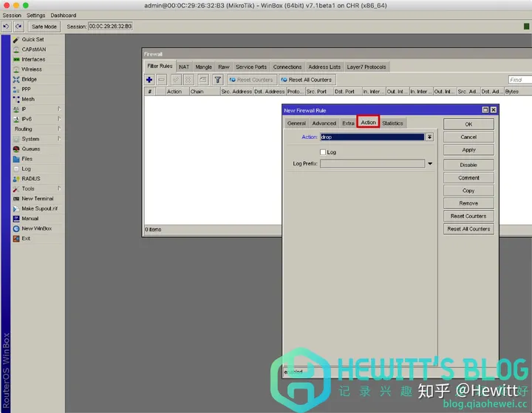The image size is (532, 413).
Task: Launch New WinBox entry
Action: point(37,228)
